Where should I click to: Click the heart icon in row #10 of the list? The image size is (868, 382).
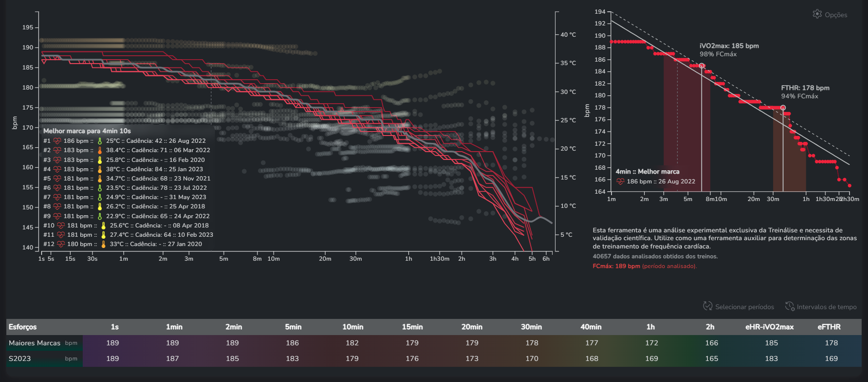(x=61, y=225)
